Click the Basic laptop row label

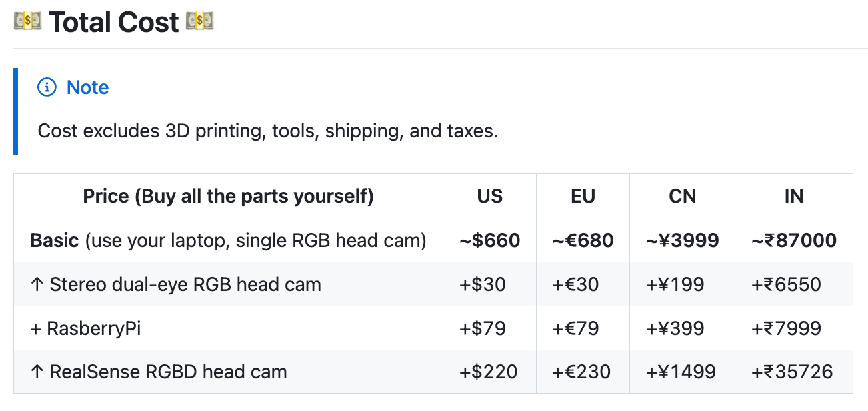(228, 240)
